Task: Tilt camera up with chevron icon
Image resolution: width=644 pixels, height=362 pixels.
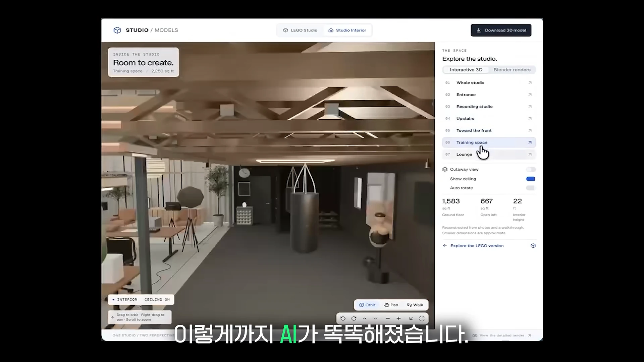Action: [365, 318]
